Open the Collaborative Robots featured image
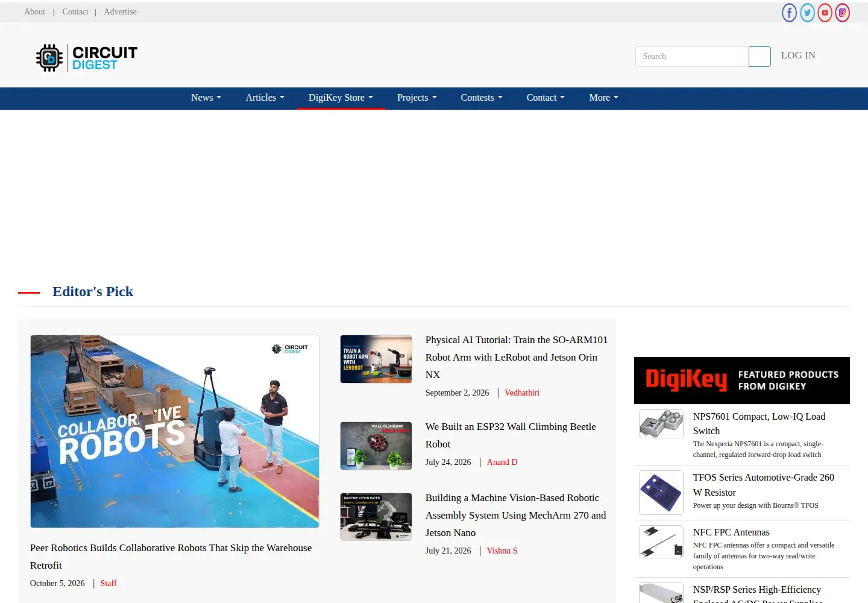 pyautogui.click(x=175, y=431)
